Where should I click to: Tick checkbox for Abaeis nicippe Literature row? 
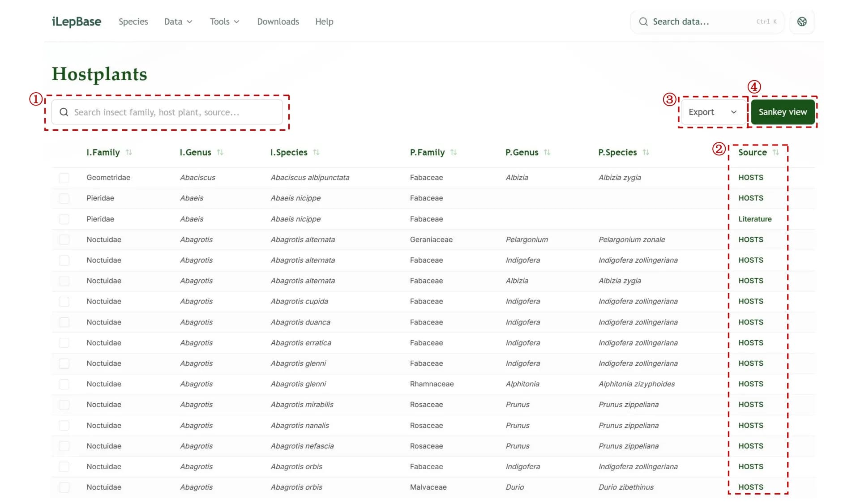(64, 219)
